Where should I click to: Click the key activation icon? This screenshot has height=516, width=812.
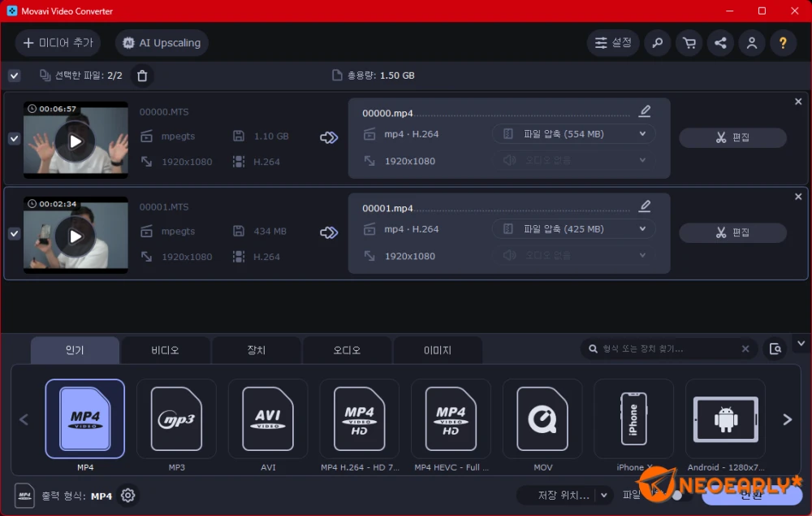pyautogui.click(x=658, y=42)
